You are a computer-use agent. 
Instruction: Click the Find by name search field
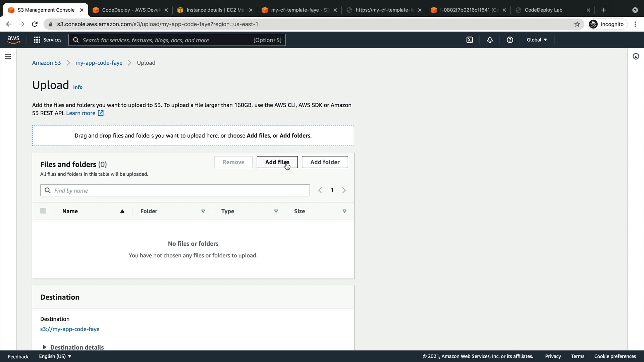(x=179, y=190)
